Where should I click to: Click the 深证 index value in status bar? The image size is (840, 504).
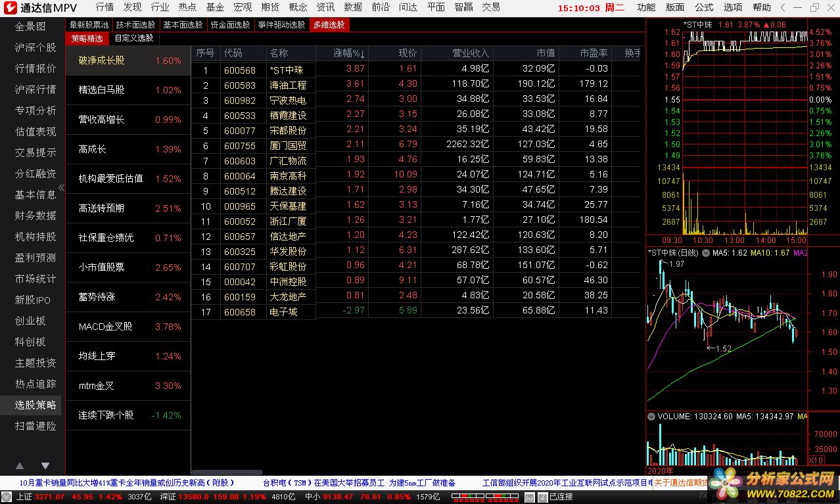click(195, 497)
